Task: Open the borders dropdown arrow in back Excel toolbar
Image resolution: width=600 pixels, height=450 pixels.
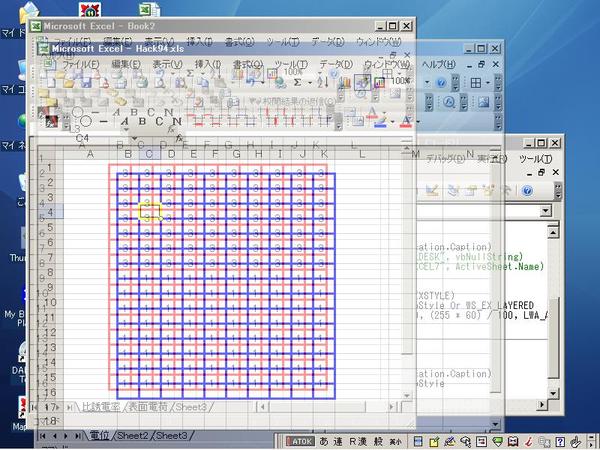Action: (x=490, y=83)
